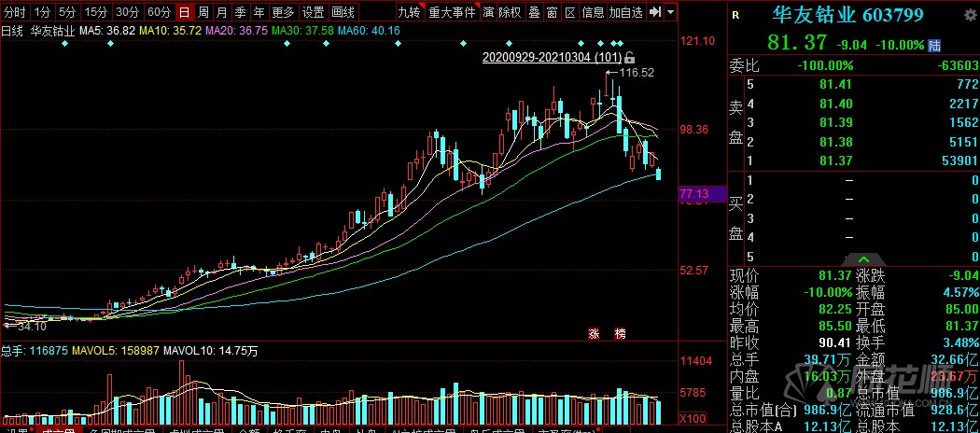Open the 更多 more periods menu
This screenshot has height=433, width=980.
click(x=284, y=12)
